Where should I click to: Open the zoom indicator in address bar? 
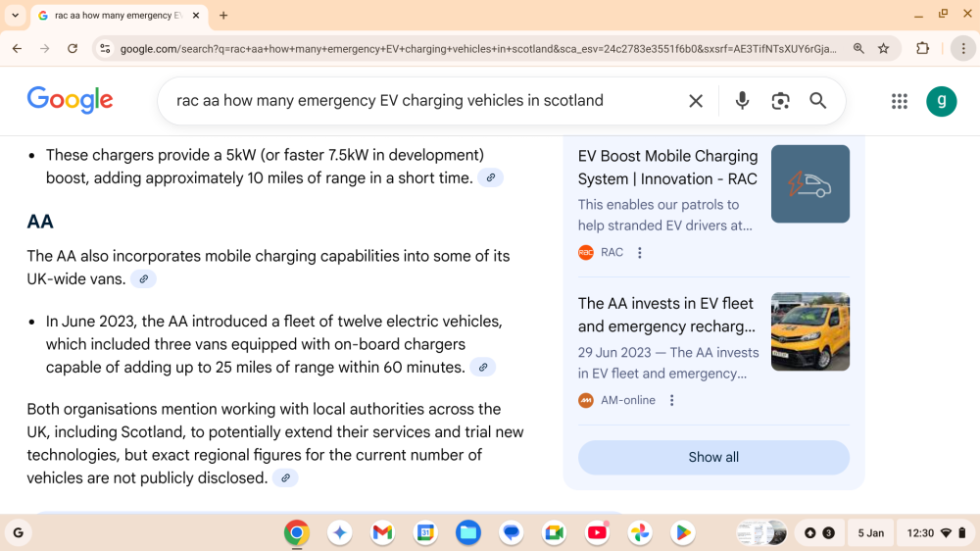pyautogui.click(x=858, y=48)
